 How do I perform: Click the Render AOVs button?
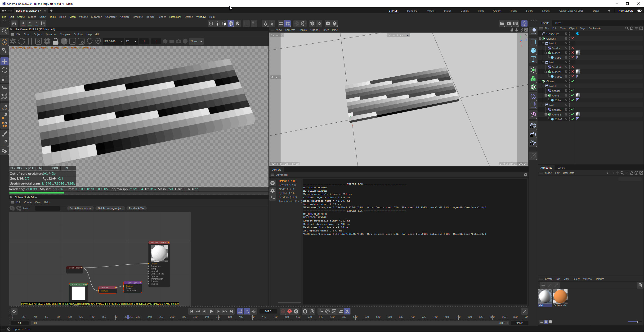click(136, 208)
